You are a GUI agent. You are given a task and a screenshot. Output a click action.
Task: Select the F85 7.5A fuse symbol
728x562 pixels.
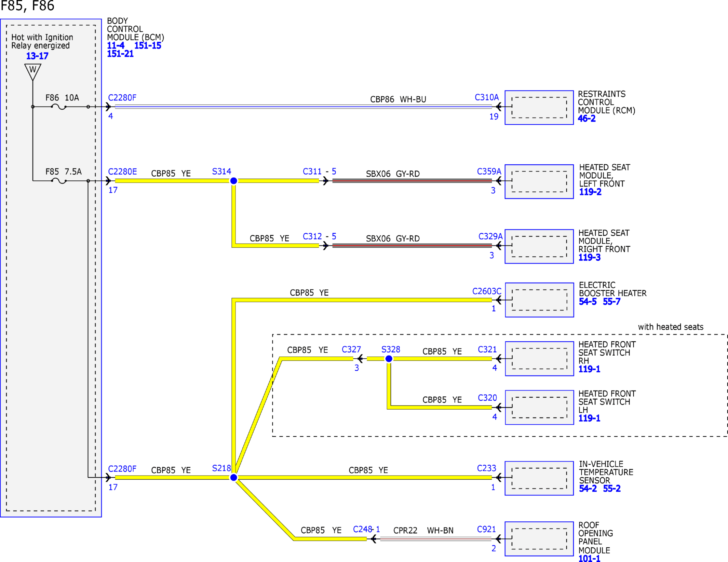(x=59, y=181)
